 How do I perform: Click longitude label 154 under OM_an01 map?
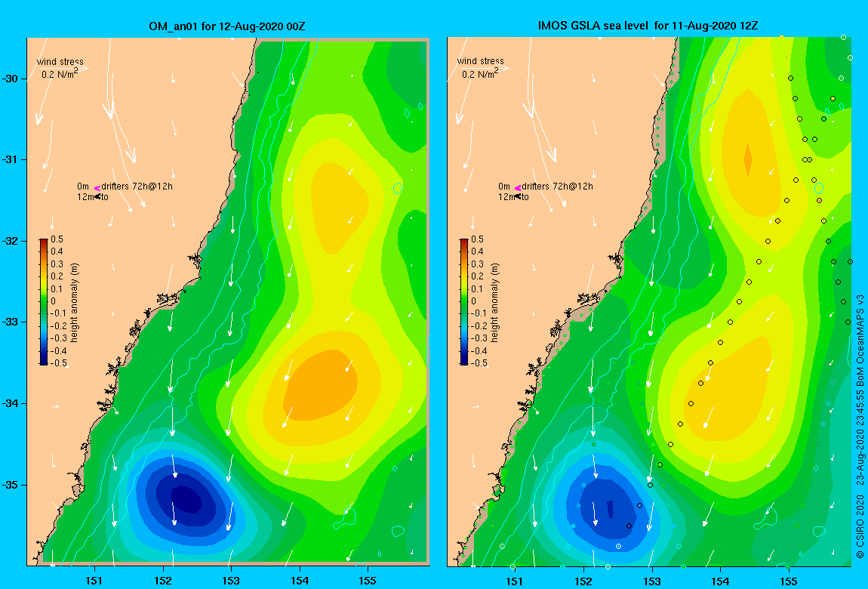pyautogui.click(x=300, y=581)
